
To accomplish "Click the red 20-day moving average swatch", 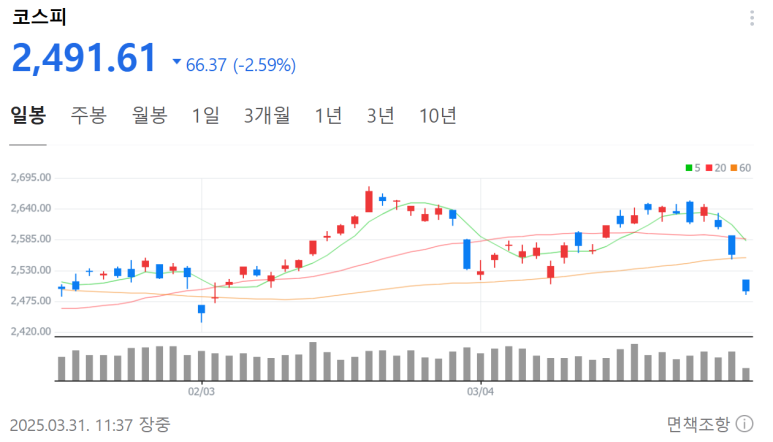I will (x=709, y=168).
